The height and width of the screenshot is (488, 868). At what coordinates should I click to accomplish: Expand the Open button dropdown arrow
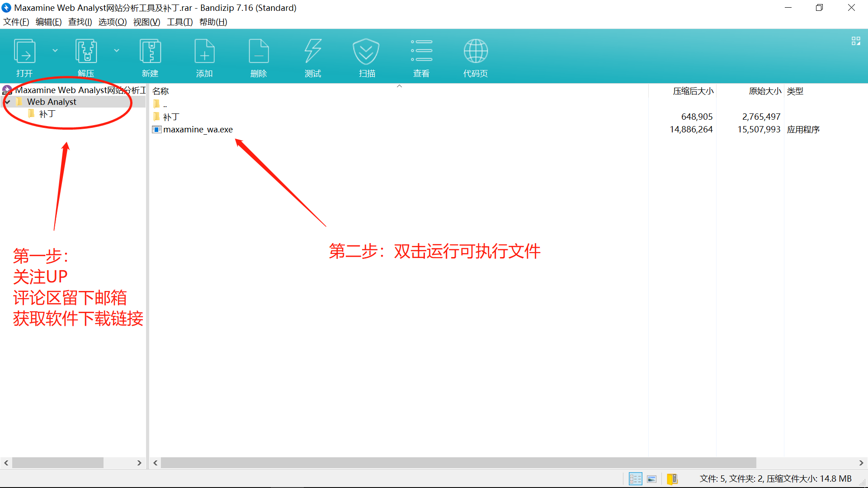(x=55, y=51)
